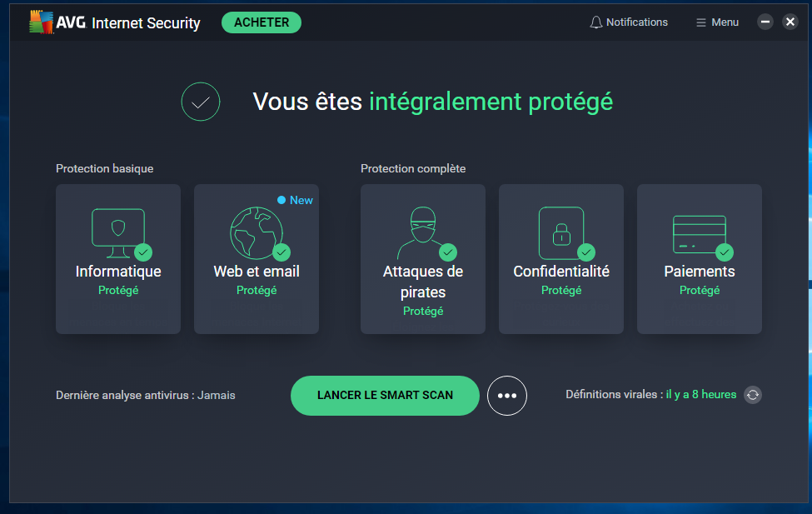Click the ACHETER button
Screen dimensions: 812x514
tap(262, 22)
